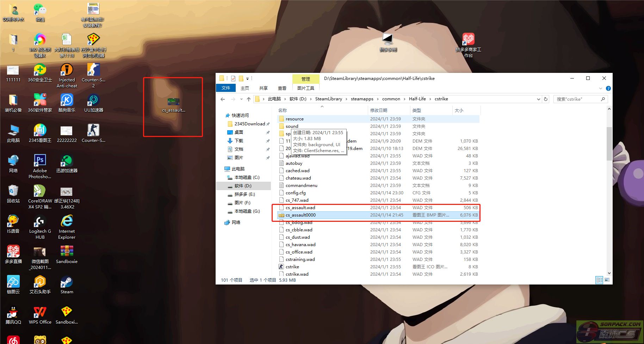Switch to the 查看 ribbon tab

coord(282,88)
